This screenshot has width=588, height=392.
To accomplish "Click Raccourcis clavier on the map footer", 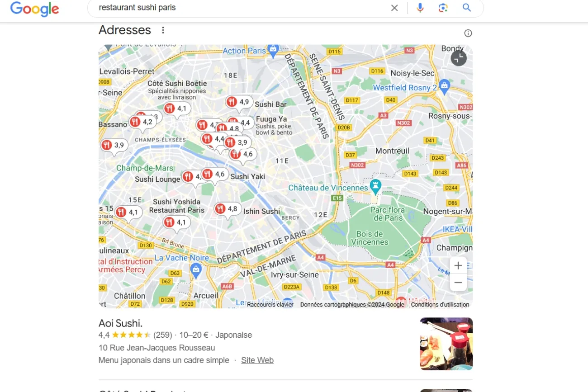I will pyautogui.click(x=270, y=305).
